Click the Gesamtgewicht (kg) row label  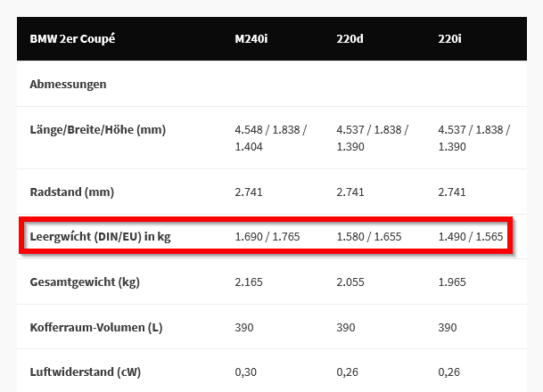pos(85,282)
